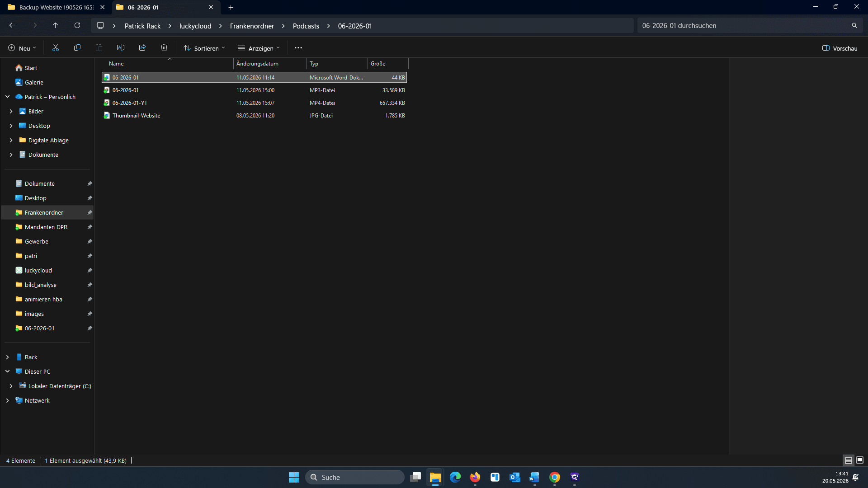Select the Thumbnail-Website JPG file
Viewport: 868px width, 488px height.
tap(254, 116)
